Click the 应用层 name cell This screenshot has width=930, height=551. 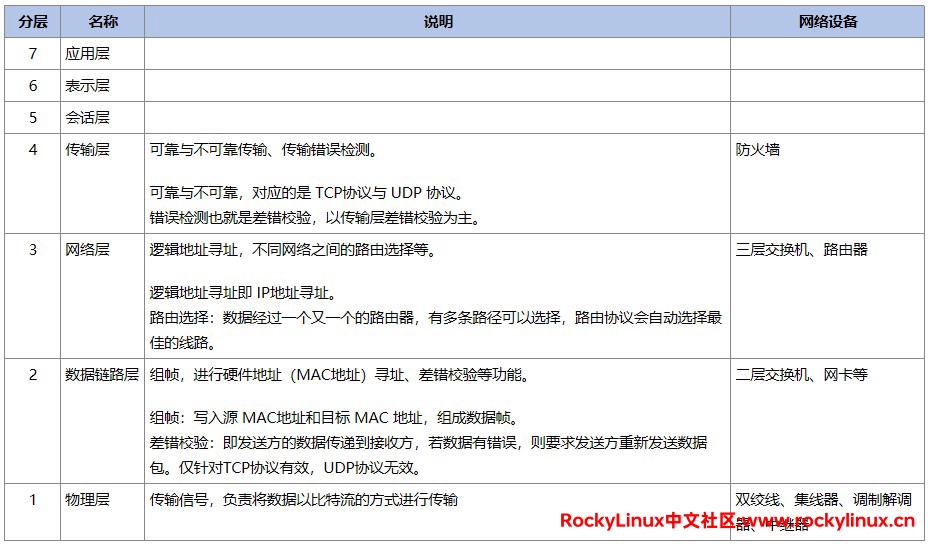pyautogui.click(x=87, y=54)
